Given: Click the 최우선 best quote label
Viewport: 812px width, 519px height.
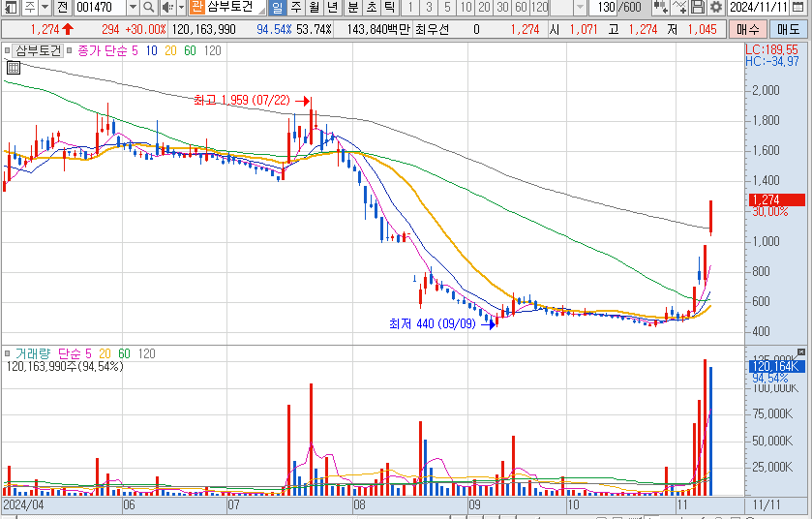Looking at the screenshot, I should 432,29.
